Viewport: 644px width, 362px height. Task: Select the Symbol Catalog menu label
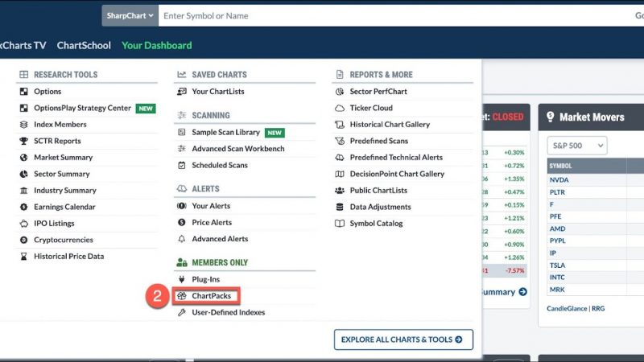[x=376, y=224]
